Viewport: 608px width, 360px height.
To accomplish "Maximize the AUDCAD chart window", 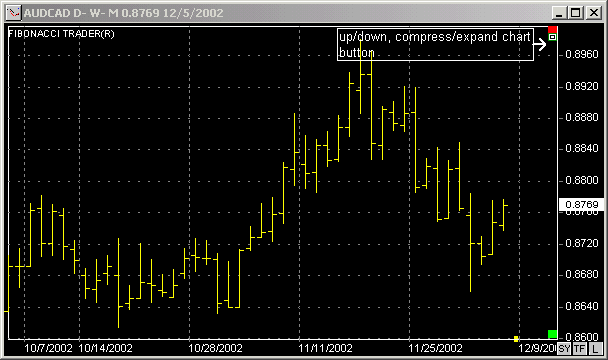I will click(576, 13).
